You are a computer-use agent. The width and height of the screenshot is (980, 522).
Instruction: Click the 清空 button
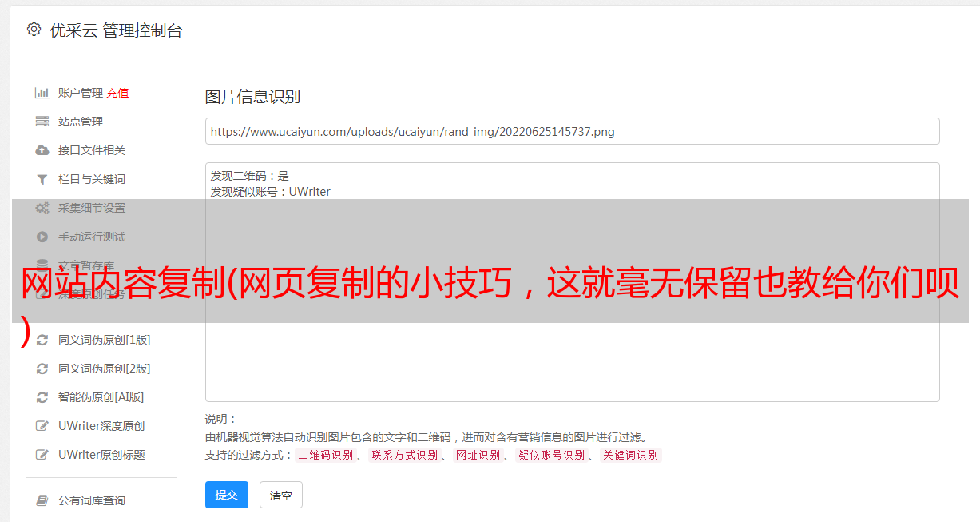coord(281,495)
